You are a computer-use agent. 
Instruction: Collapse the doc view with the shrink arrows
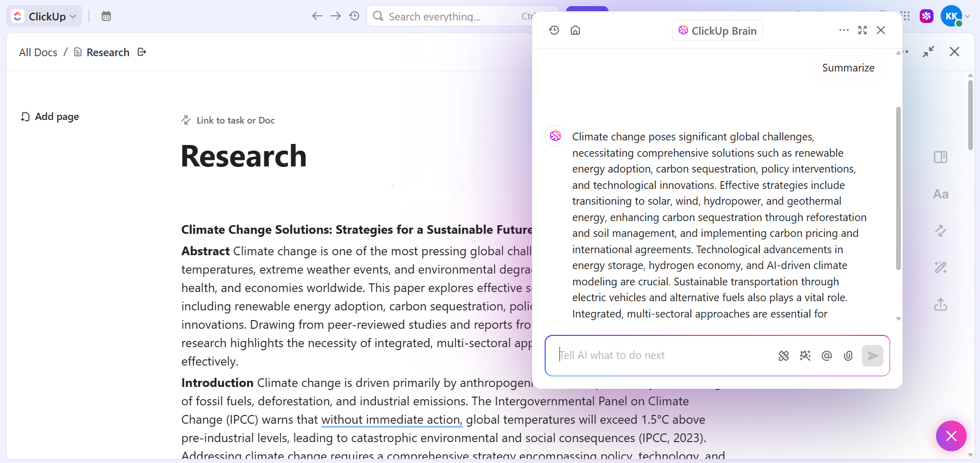pos(928,52)
